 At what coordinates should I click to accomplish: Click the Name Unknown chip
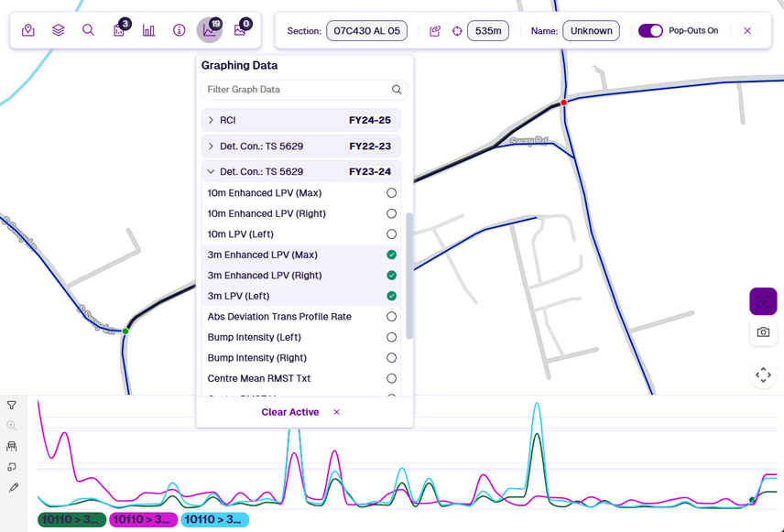pyautogui.click(x=591, y=31)
